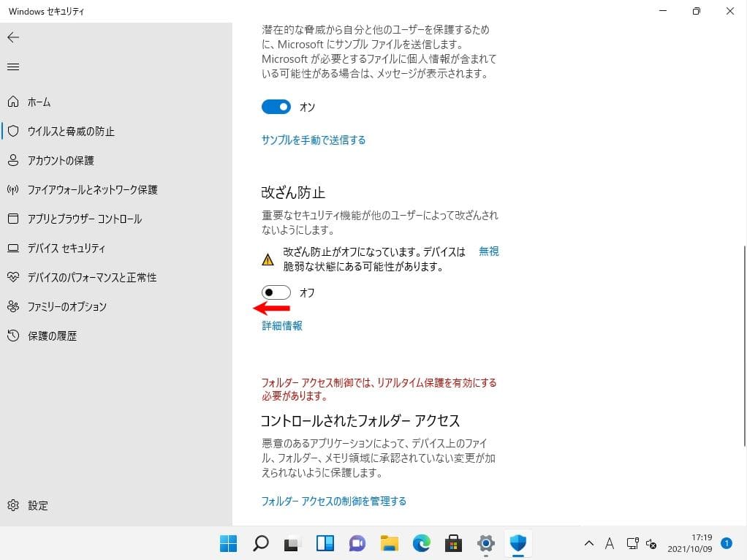
Task: Click the オフ label beside the toggle
Action: 307,292
